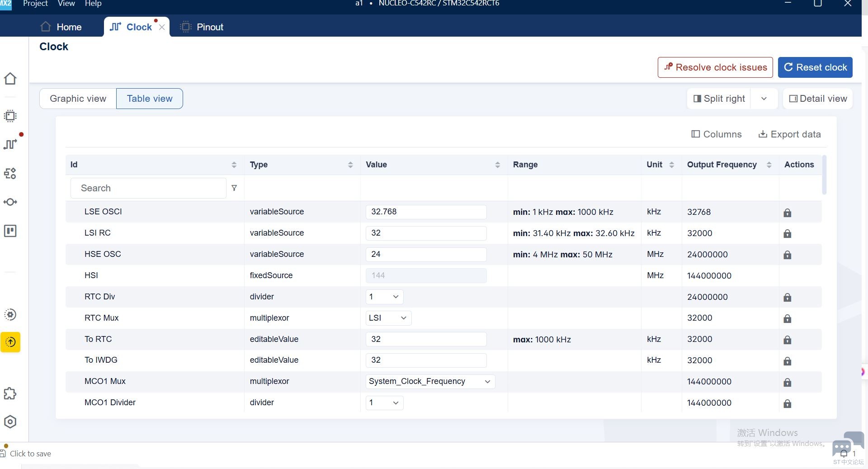Open RTC Mux LSI dropdown

coord(388,318)
